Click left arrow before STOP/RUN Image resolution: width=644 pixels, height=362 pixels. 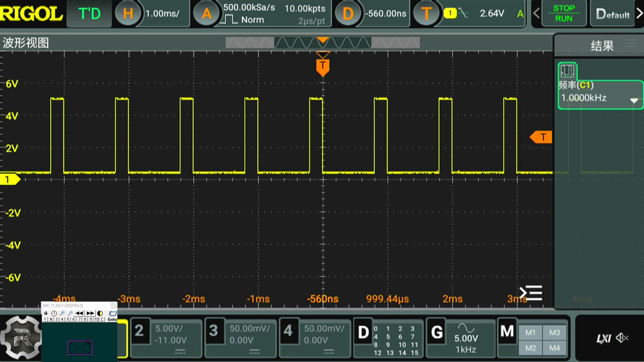click(x=536, y=13)
